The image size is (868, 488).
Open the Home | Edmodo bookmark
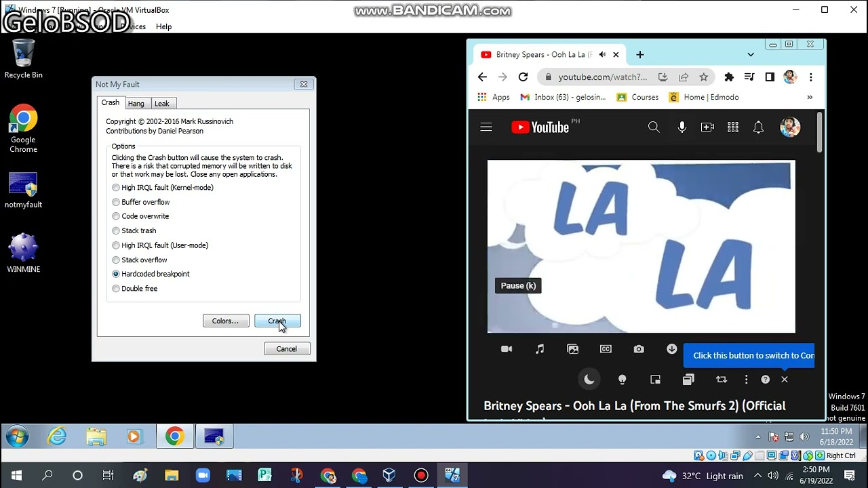coord(704,97)
